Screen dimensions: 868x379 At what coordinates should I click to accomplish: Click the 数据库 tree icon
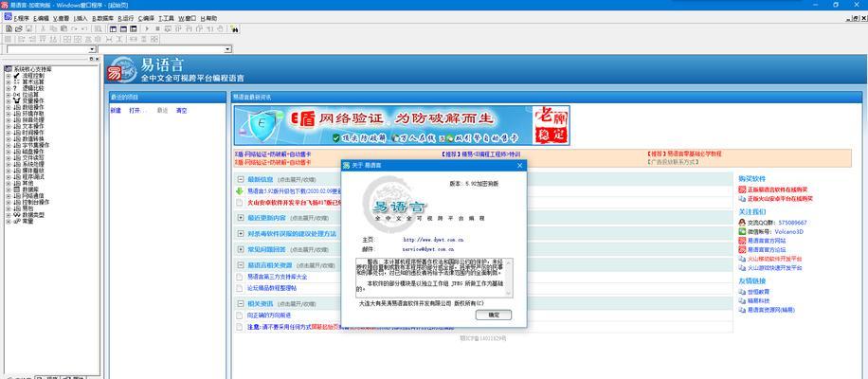pos(17,189)
